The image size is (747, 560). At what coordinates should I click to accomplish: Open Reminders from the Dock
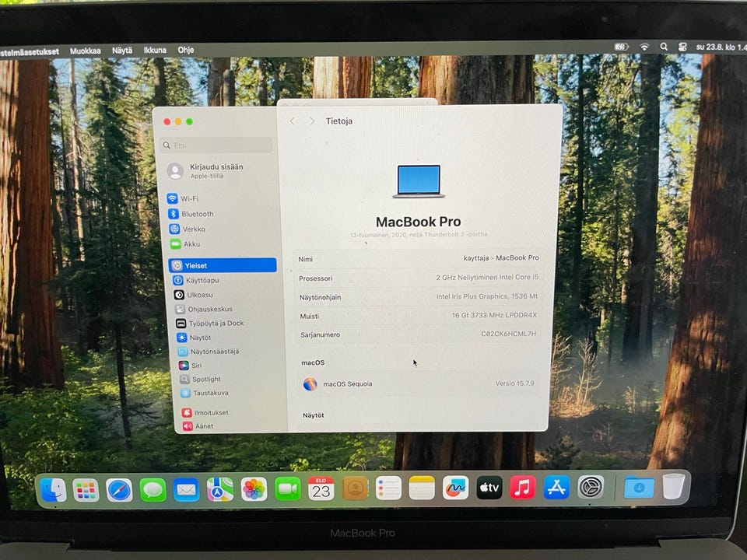click(x=388, y=488)
